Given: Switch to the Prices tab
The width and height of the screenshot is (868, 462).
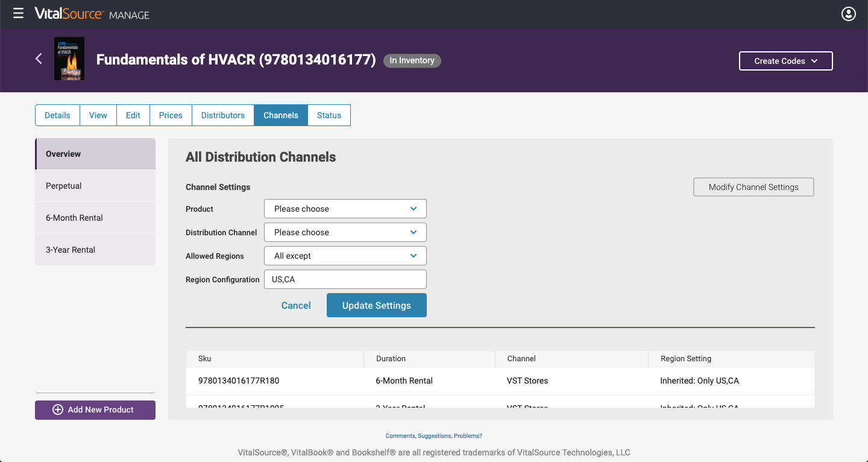Looking at the screenshot, I should (171, 115).
